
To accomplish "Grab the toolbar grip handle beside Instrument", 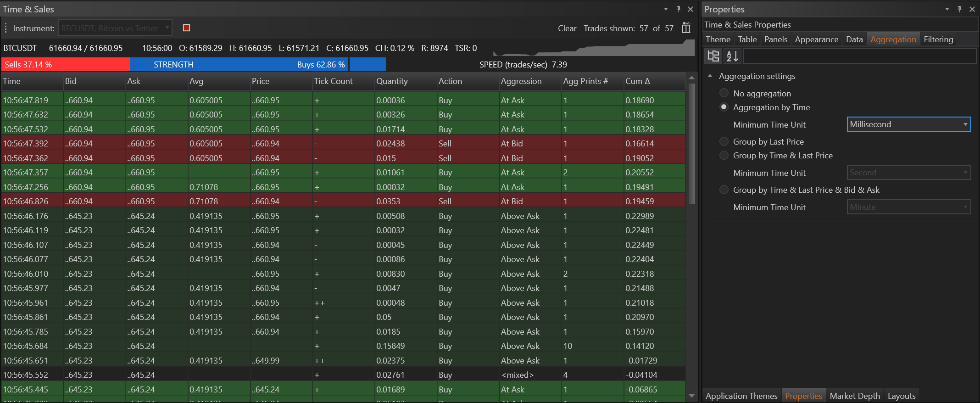I will point(6,28).
